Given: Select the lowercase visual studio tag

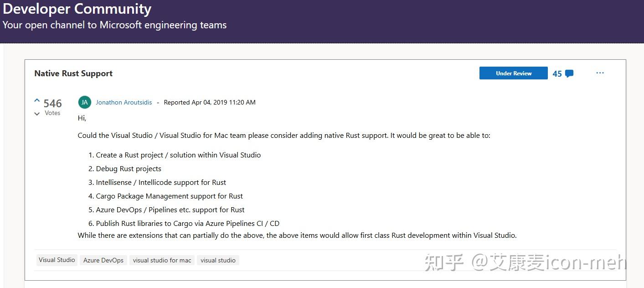Looking at the screenshot, I should click(x=218, y=260).
